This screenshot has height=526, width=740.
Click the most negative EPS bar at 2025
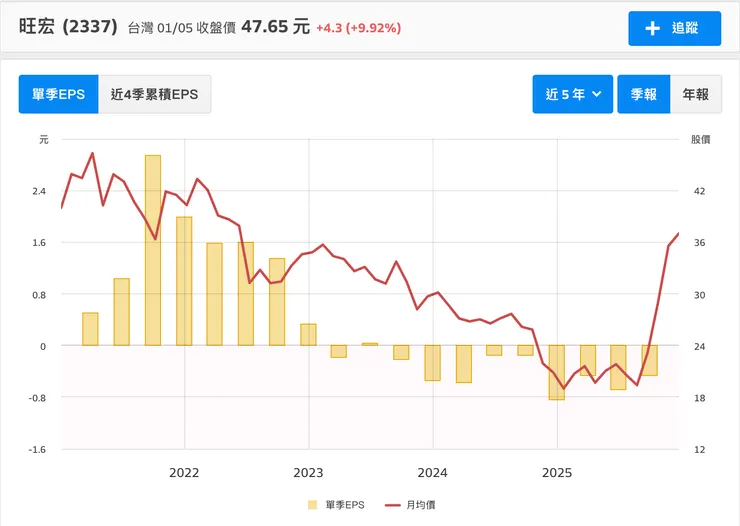(x=557, y=372)
